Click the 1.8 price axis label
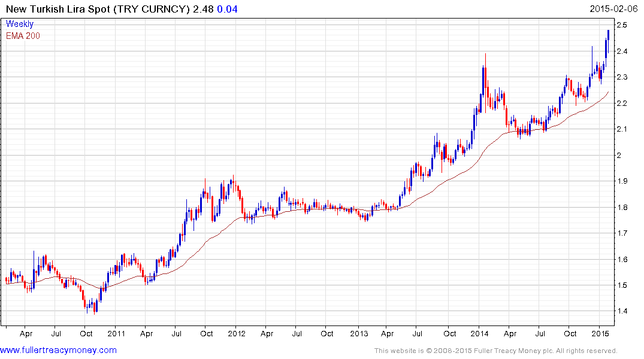This screenshot has width=644, height=359. [x=622, y=208]
